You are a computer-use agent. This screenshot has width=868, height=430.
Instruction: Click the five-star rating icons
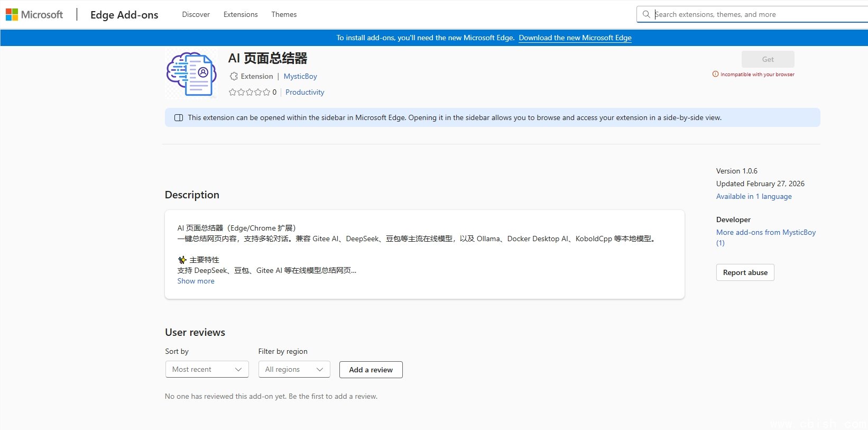pyautogui.click(x=249, y=92)
